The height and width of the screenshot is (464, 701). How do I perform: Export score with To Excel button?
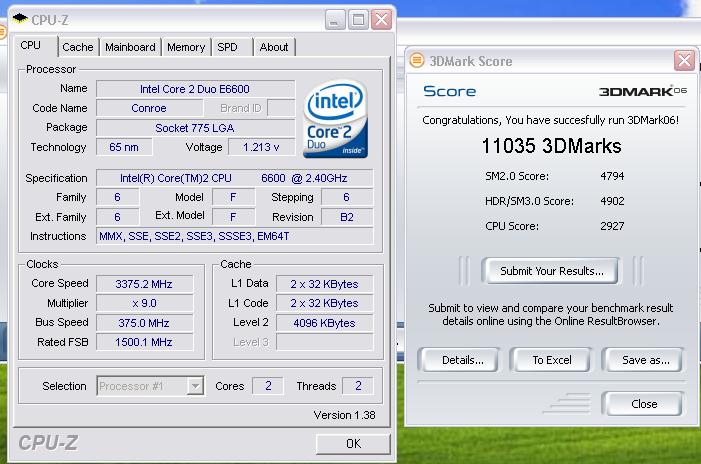[552, 360]
